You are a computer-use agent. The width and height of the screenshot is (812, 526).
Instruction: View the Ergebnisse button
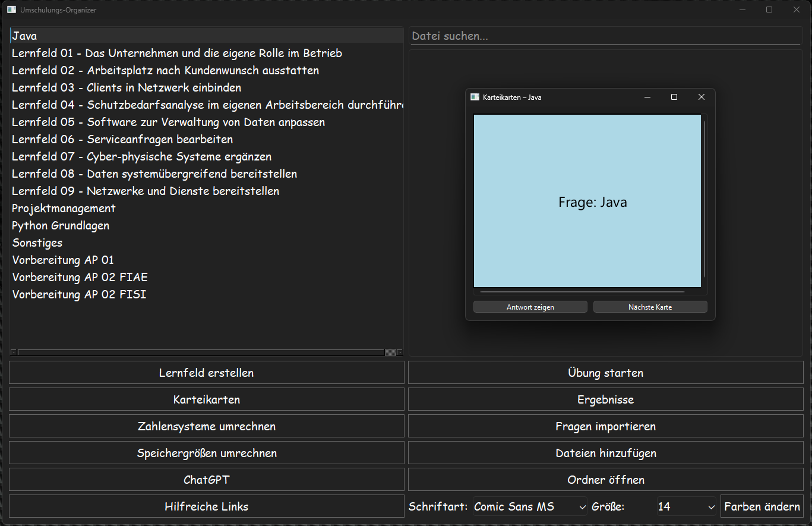click(x=606, y=399)
